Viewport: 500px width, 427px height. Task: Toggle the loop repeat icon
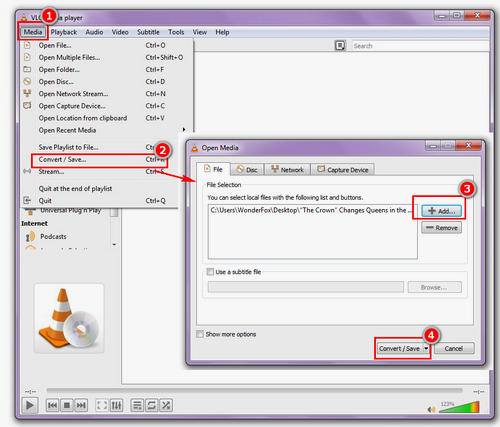tap(151, 405)
